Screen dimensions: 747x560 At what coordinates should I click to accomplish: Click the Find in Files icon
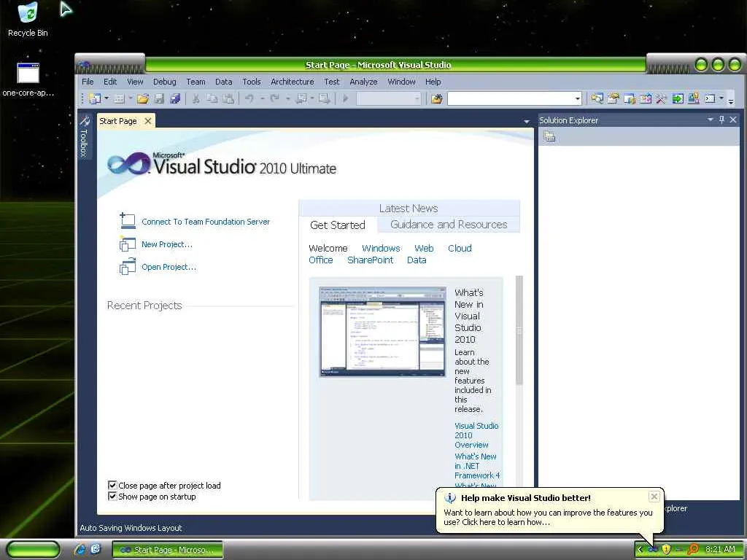click(436, 98)
